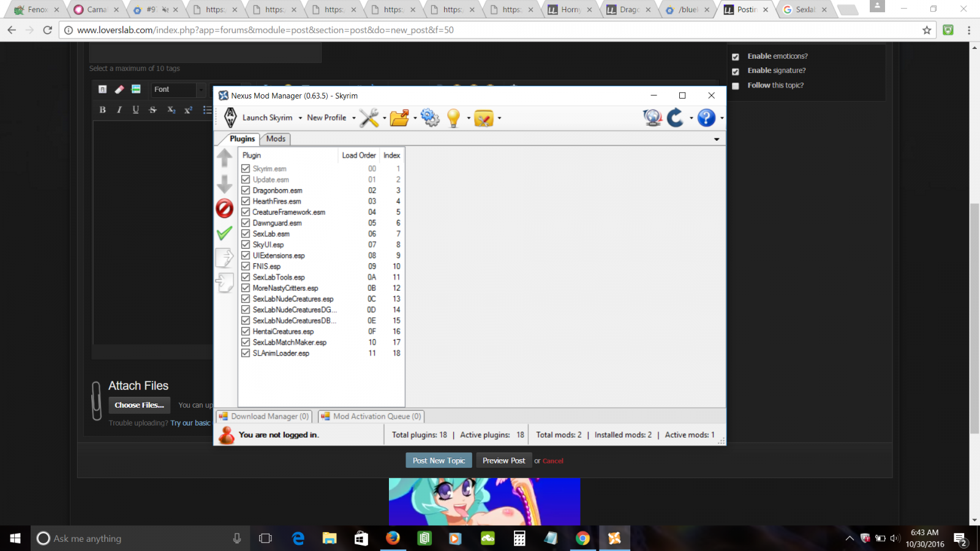Click the Cancel link
The height and width of the screenshot is (551, 980).
click(x=553, y=461)
